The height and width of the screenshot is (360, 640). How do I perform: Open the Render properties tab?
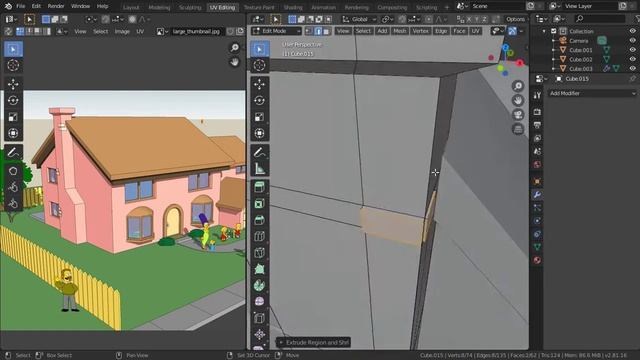click(x=537, y=112)
